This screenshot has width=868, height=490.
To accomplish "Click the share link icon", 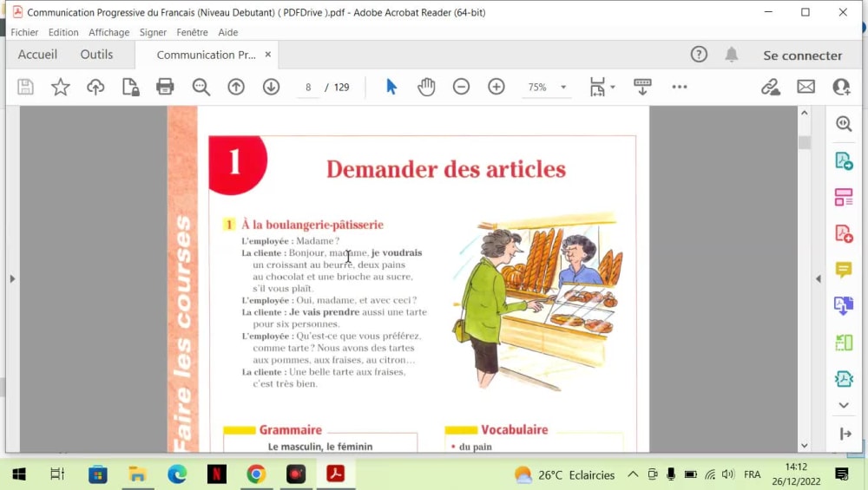I will pos(770,87).
